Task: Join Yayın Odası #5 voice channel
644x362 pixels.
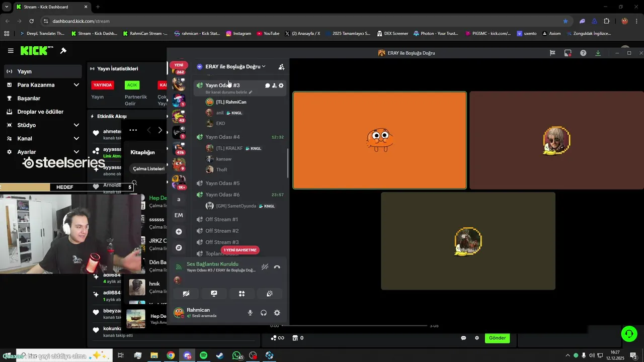Action: (222, 183)
